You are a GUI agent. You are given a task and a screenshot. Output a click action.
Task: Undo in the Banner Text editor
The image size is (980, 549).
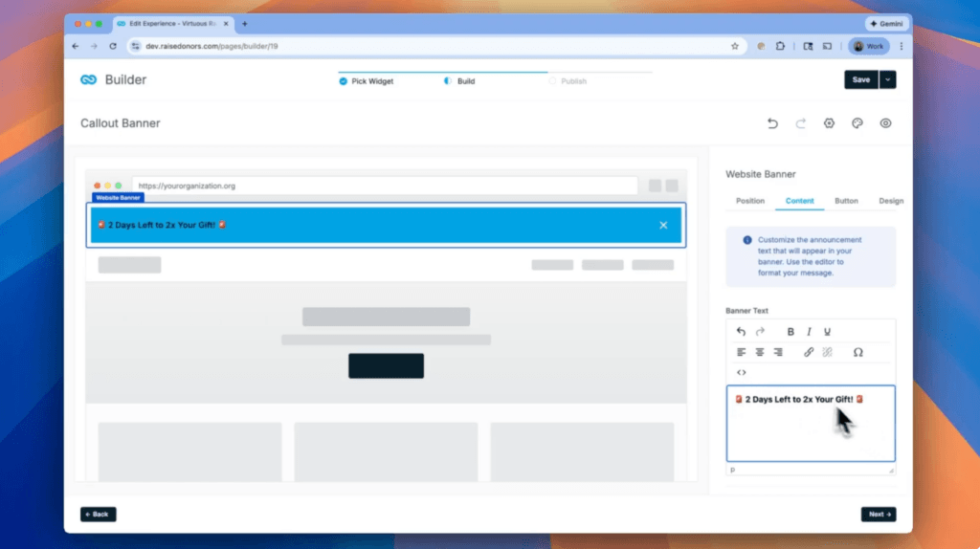[742, 332]
